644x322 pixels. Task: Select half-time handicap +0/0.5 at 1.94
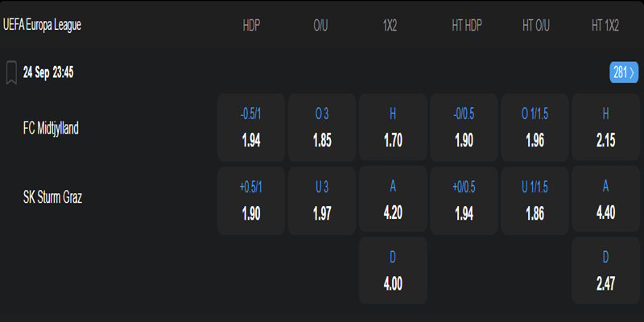[464, 200]
